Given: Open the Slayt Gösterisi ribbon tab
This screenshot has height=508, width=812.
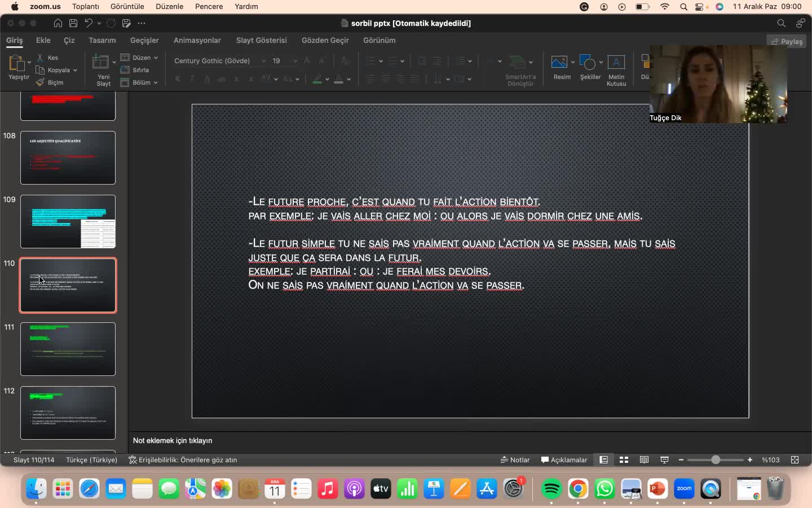Looking at the screenshot, I should [262, 41].
